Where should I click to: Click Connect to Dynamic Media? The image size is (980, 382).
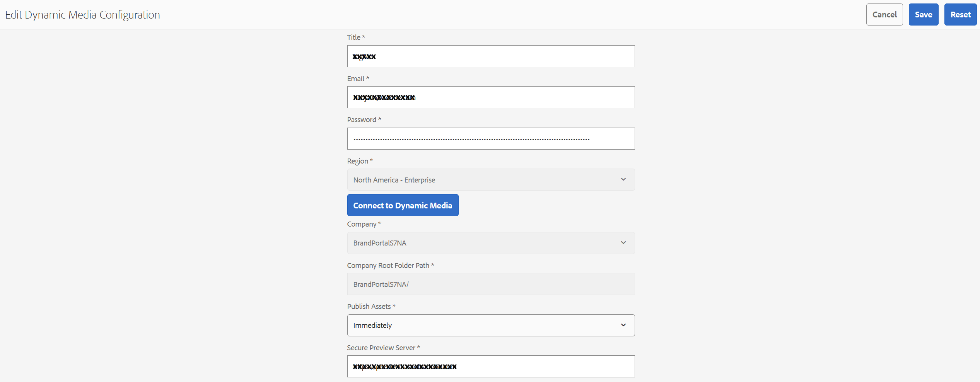click(403, 205)
